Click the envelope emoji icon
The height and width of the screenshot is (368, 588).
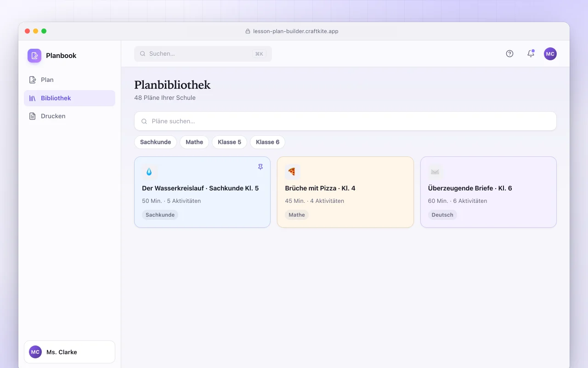(435, 172)
